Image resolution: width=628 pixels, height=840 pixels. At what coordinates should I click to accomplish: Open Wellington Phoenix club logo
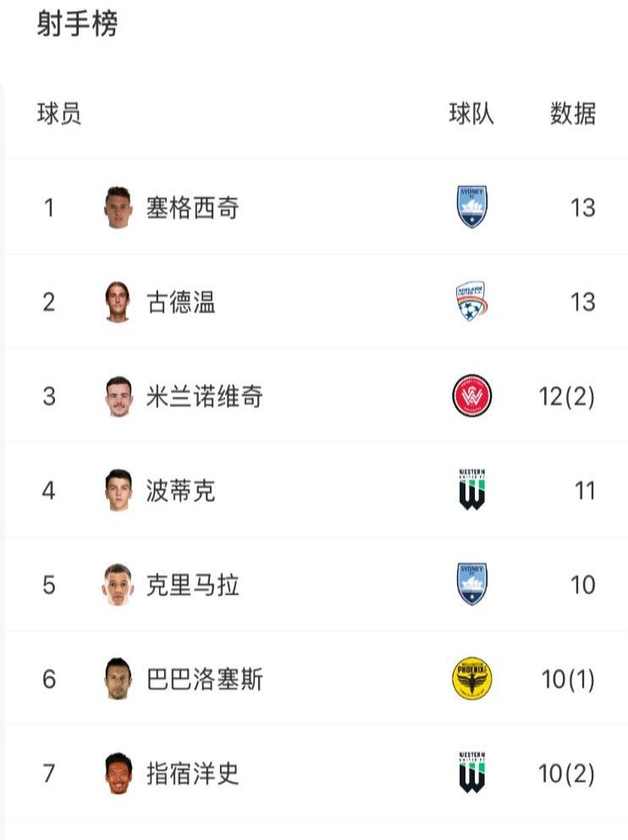pyautogui.click(x=471, y=679)
